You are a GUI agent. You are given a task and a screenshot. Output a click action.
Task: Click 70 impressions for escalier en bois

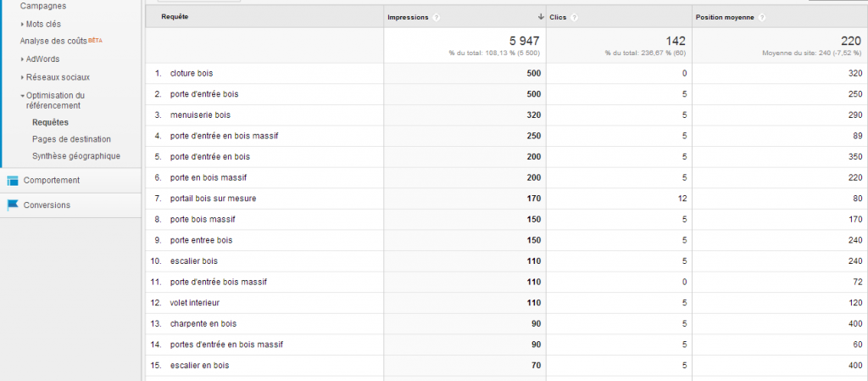pos(537,366)
